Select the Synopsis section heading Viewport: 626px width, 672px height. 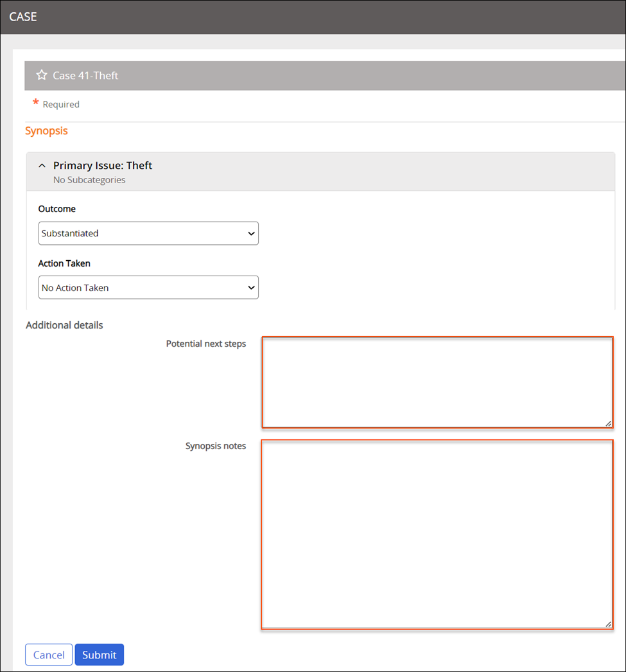pyautogui.click(x=46, y=131)
